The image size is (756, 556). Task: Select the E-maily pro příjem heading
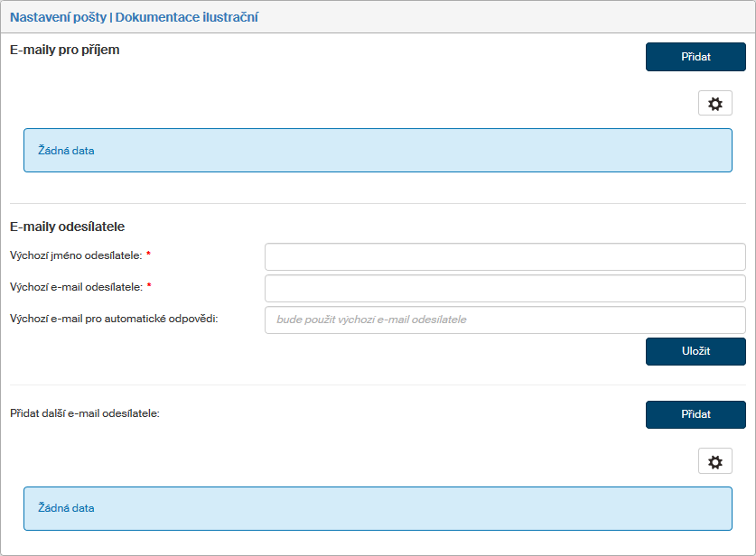pos(64,51)
